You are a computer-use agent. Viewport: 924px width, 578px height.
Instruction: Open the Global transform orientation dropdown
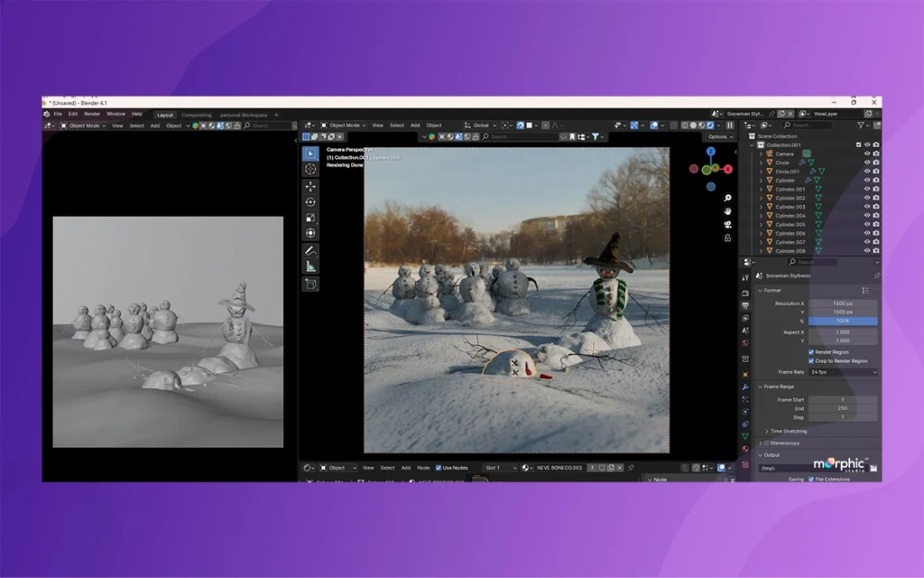480,125
